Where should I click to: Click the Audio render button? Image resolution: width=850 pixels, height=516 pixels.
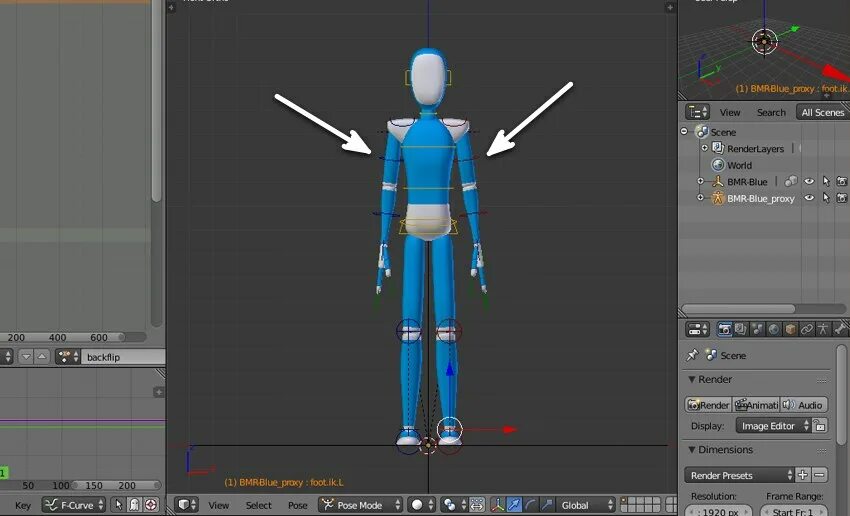click(804, 405)
